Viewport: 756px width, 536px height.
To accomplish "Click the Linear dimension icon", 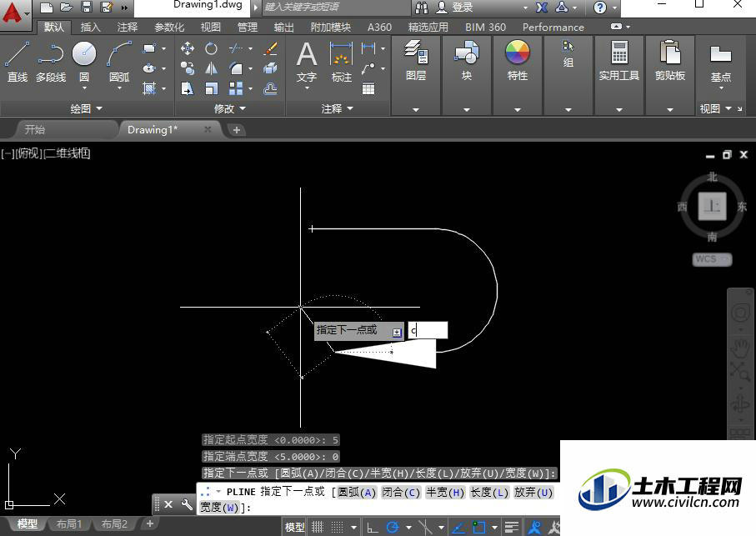I will [368, 48].
